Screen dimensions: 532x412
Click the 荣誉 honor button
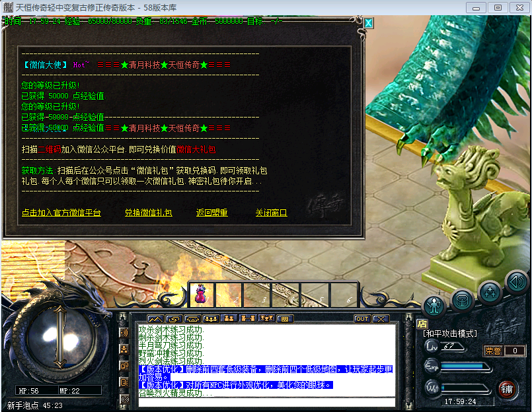coord(493,351)
